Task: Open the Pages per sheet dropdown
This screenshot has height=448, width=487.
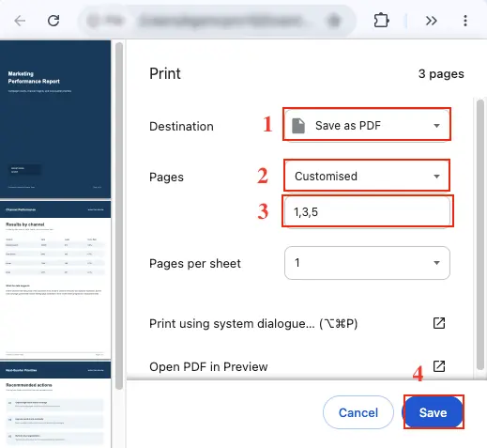Action: [x=367, y=263]
